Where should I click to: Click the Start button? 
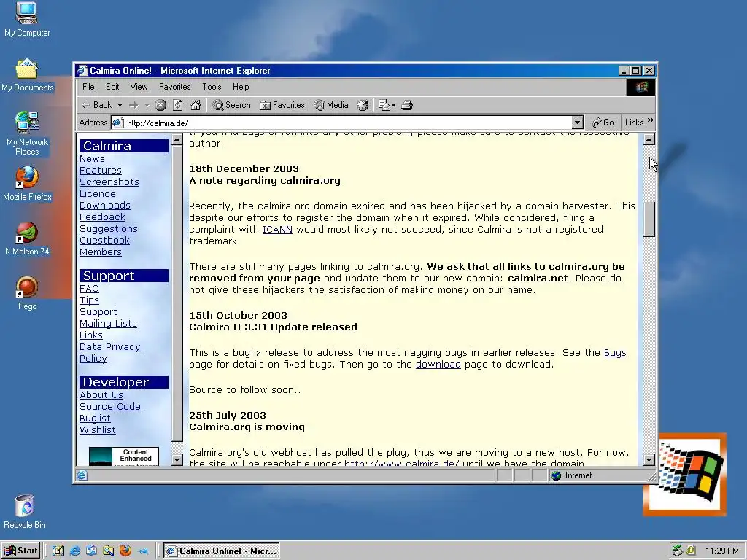tap(21, 551)
